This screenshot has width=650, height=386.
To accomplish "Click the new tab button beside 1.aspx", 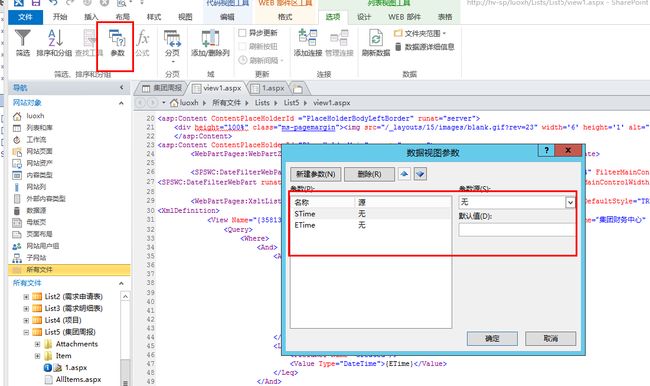I will (298, 88).
